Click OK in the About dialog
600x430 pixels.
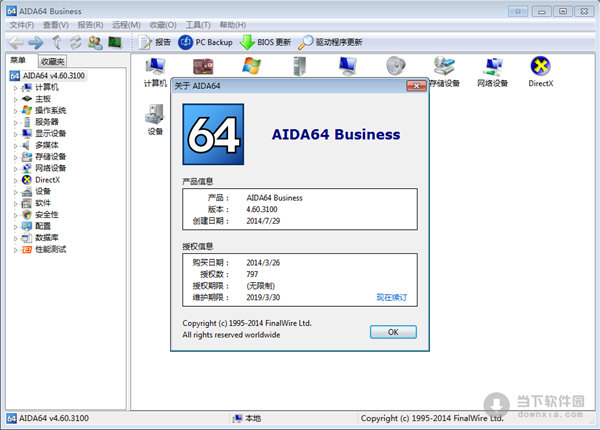(393, 332)
